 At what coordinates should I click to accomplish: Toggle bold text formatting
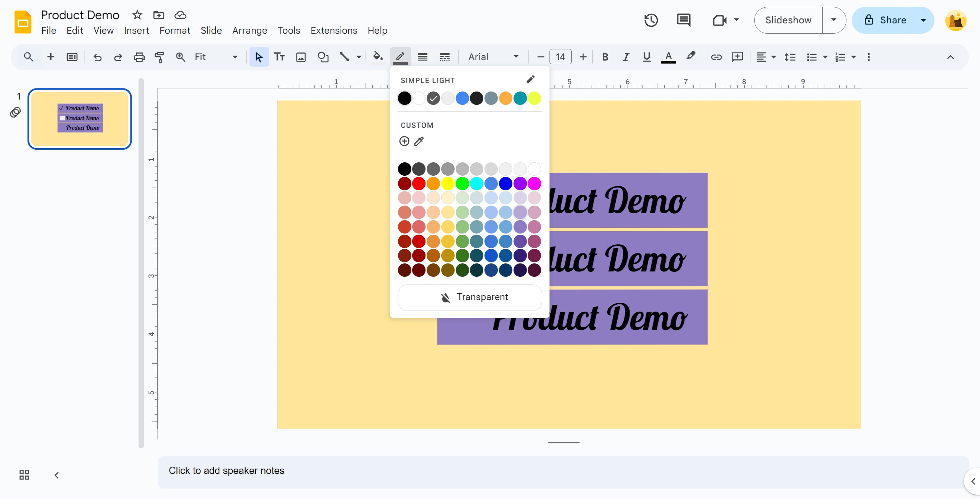pyautogui.click(x=605, y=57)
